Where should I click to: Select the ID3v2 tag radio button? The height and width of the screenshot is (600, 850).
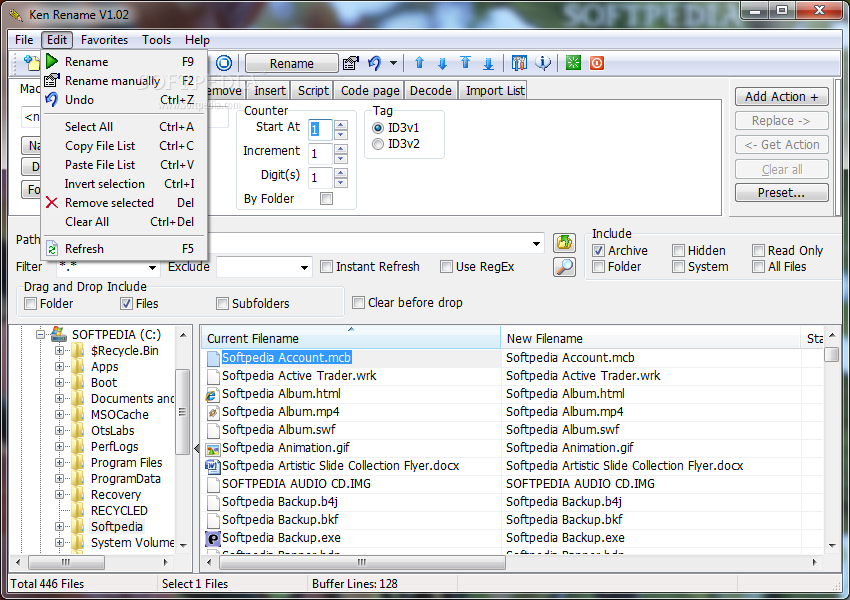click(x=378, y=144)
